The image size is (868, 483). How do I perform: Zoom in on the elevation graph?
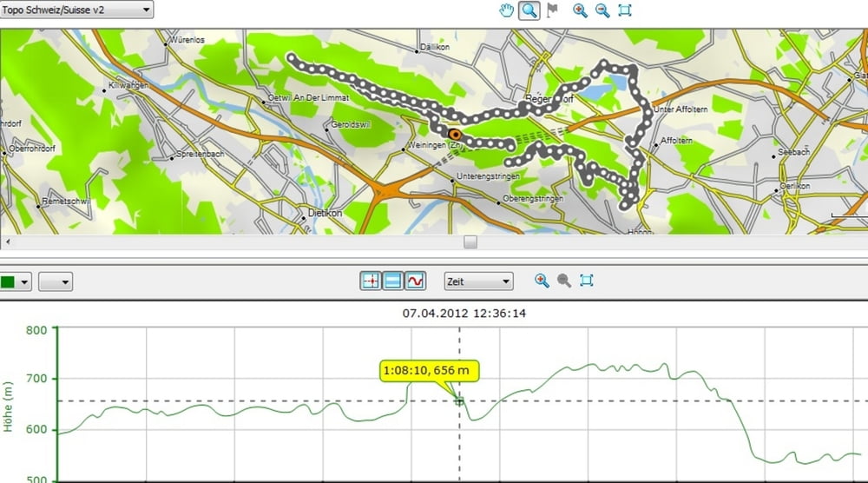click(x=542, y=281)
